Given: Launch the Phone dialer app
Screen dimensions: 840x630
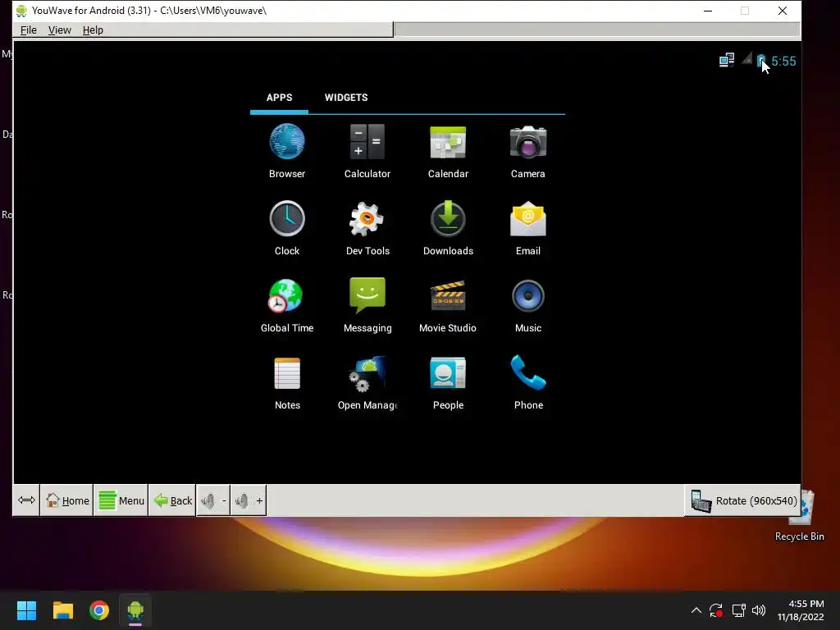Looking at the screenshot, I should [x=528, y=382].
